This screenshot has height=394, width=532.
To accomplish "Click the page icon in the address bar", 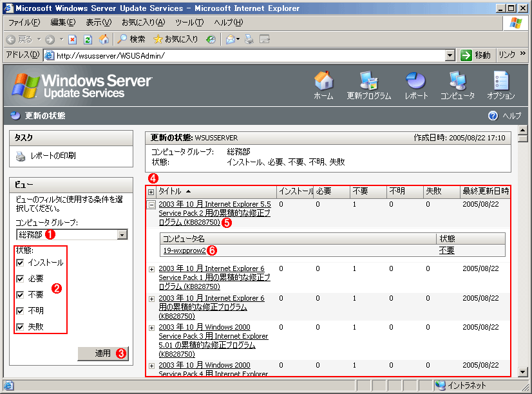I will point(50,55).
